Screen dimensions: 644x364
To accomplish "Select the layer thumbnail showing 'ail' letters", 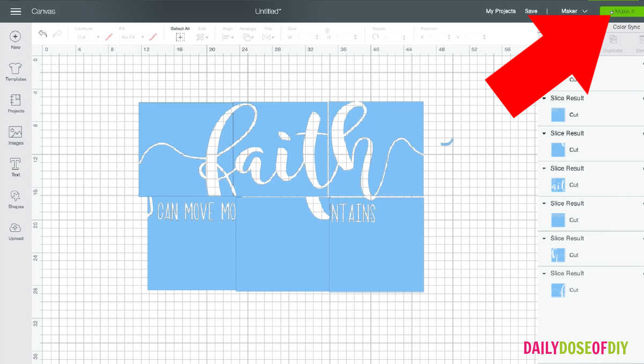I will (x=558, y=185).
